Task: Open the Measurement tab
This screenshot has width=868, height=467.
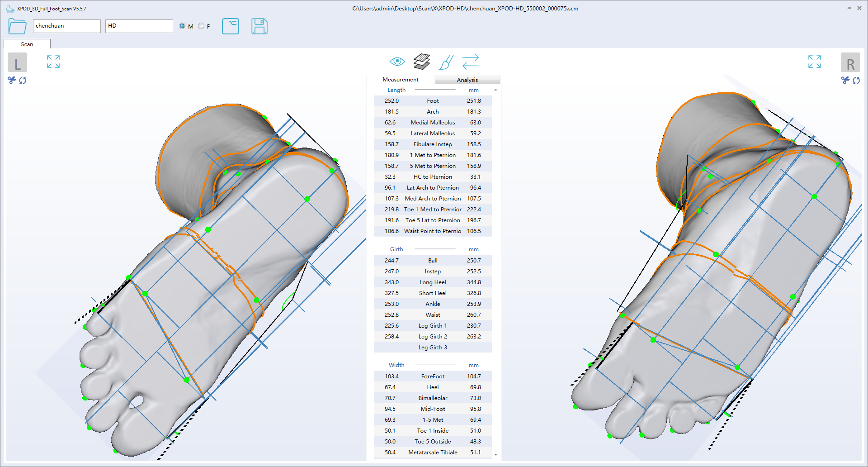Action: [x=400, y=80]
